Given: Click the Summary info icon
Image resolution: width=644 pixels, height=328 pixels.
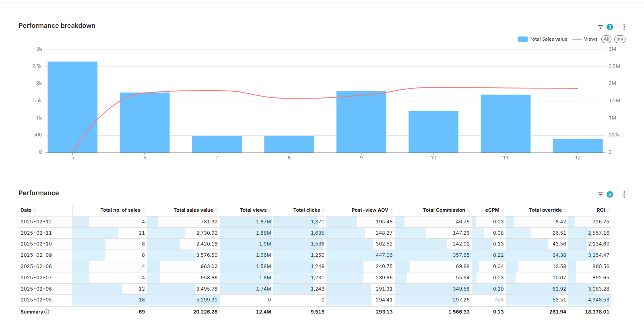Looking at the screenshot, I should pyautogui.click(x=47, y=312).
